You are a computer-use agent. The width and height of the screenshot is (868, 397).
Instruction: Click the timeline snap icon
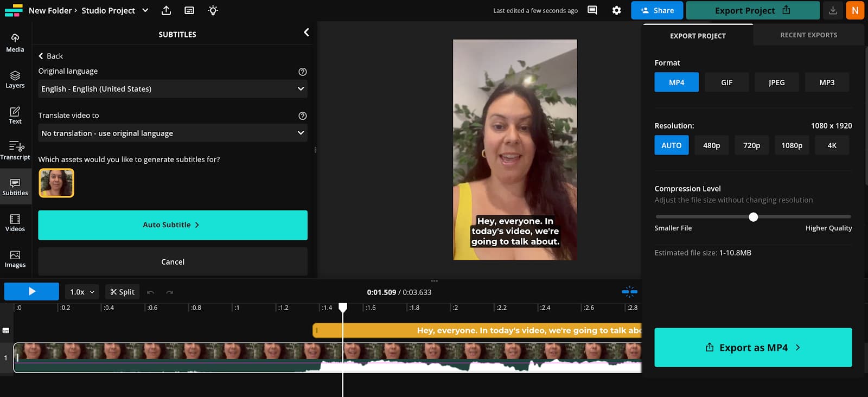(x=629, y=292)
